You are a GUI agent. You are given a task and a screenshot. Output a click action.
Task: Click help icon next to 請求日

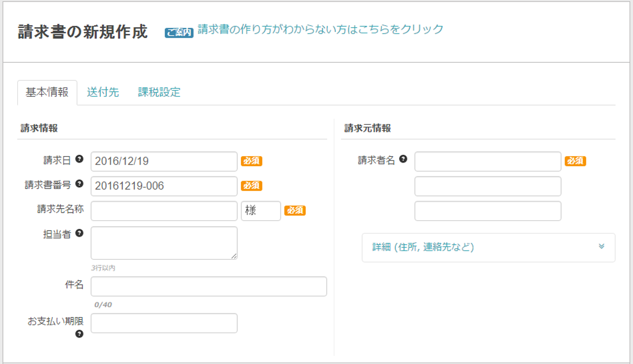(79, 159)
